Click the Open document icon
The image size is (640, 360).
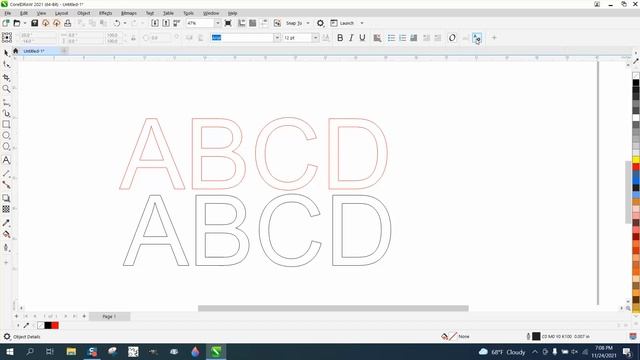(17, 23)
